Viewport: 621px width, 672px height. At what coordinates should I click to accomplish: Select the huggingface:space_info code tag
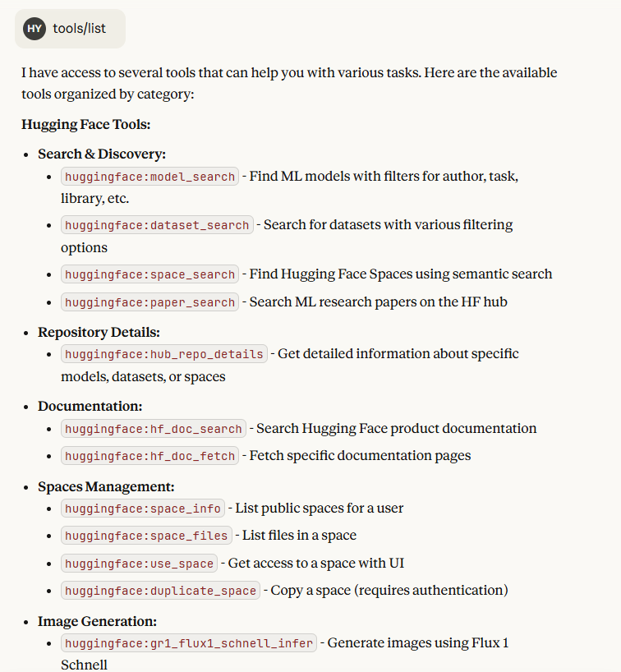click(x=142, y=509)
